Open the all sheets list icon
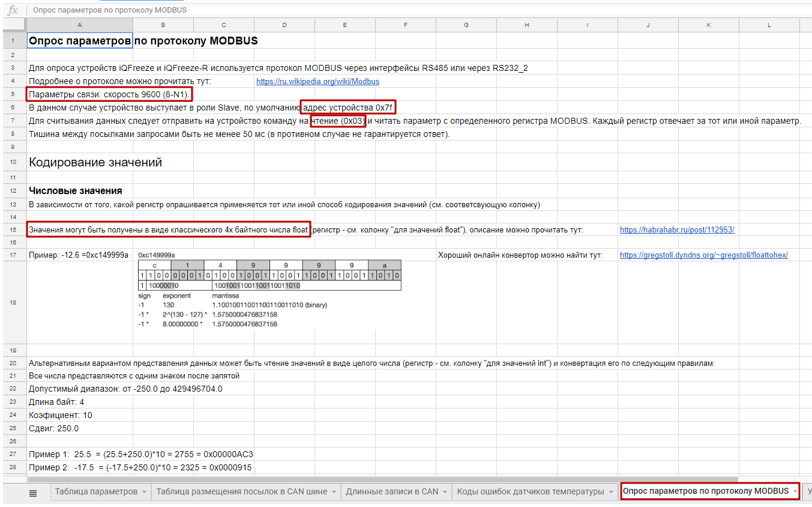 [x=33, y=493]
